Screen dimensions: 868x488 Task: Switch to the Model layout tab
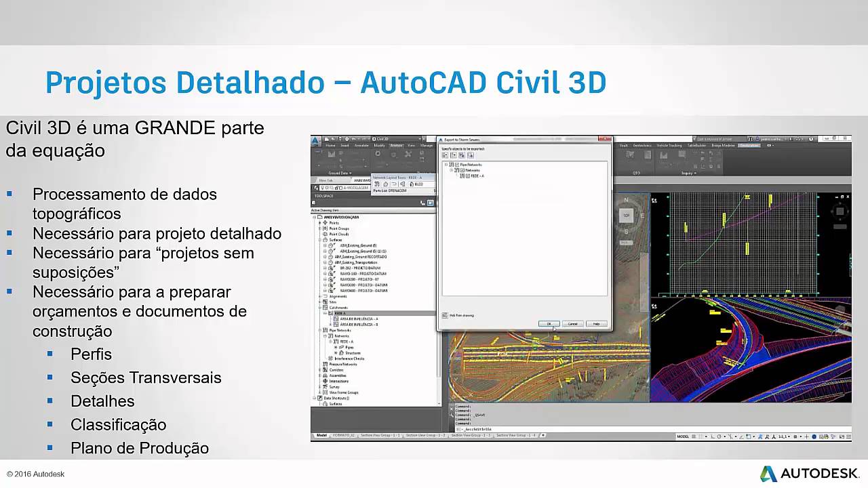(x=321, y=435)
